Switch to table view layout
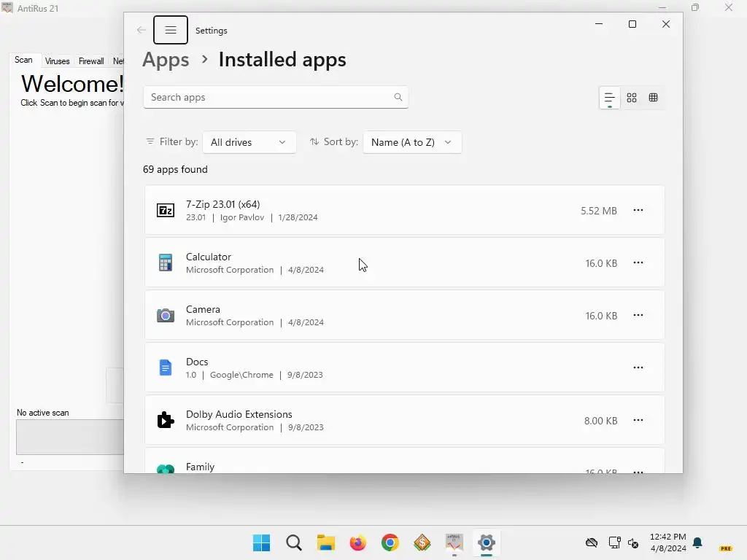 [653, 98]
